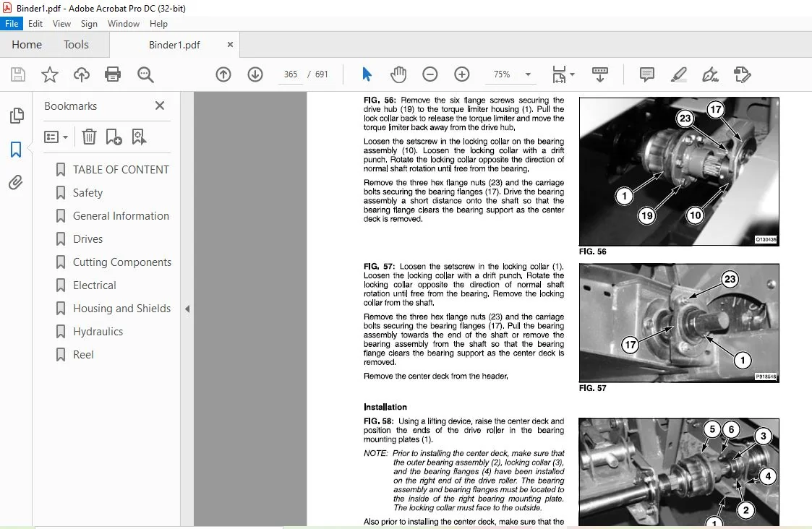Open page thumbnails panel icon
The image size is (812, 529).
pos(17,116)
